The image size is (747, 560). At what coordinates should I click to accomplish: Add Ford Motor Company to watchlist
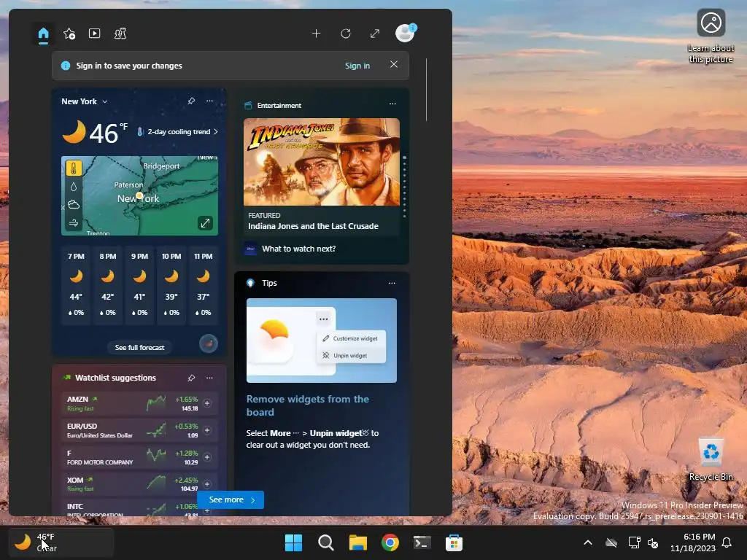point(207,457)
